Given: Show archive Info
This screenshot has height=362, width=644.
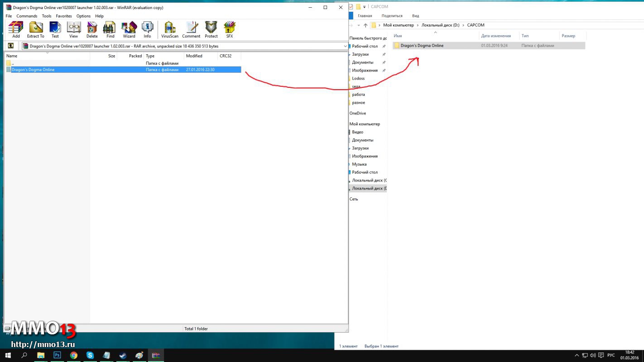Looking at the screenshot, I should [x=148, y=30].
